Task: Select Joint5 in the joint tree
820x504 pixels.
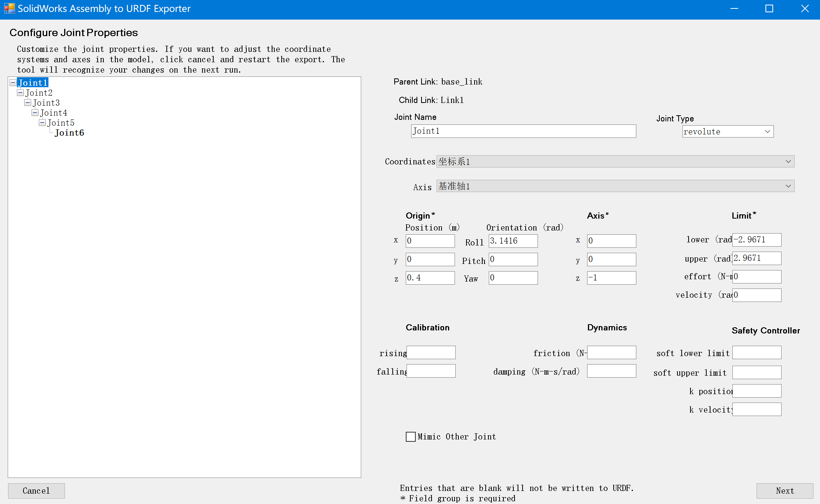Action: [x=61, y=123]
